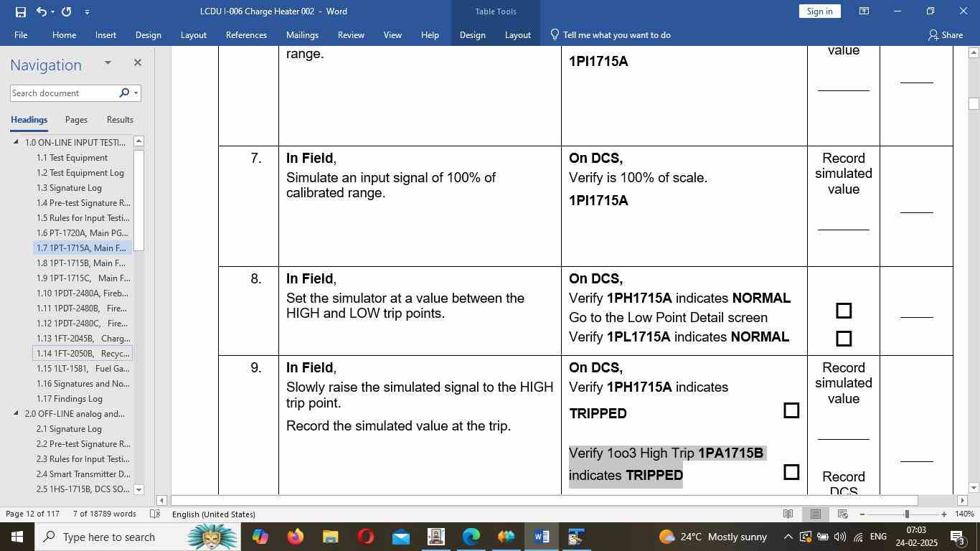Viewport: 980px width, 551px height.
Task: Switch to the Results tab in Navigation
Action: [x=120, y=120]
